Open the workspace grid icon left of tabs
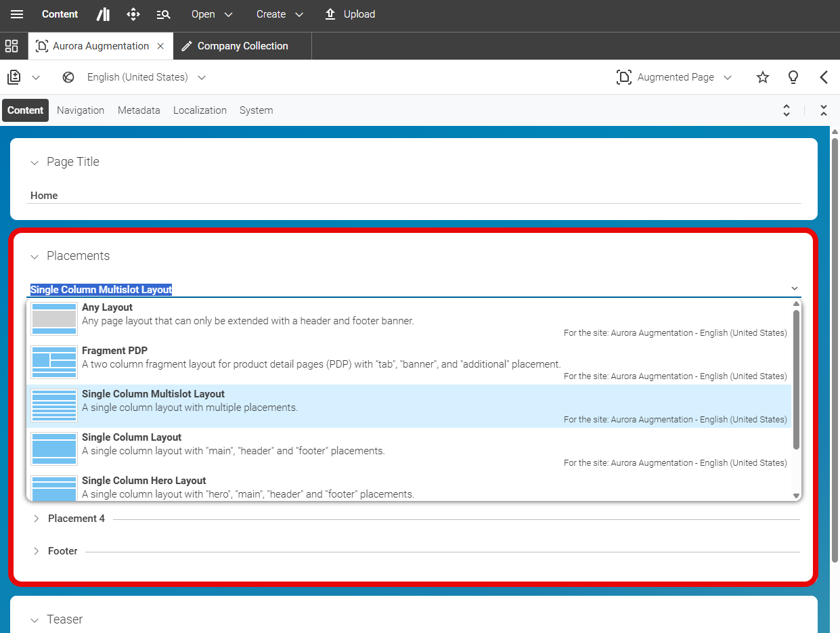 (12, 46)
